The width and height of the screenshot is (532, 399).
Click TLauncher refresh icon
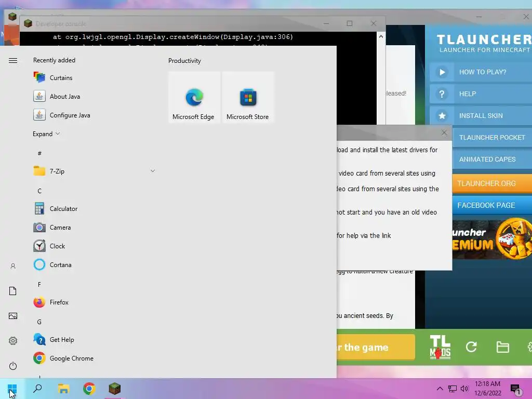471,347
